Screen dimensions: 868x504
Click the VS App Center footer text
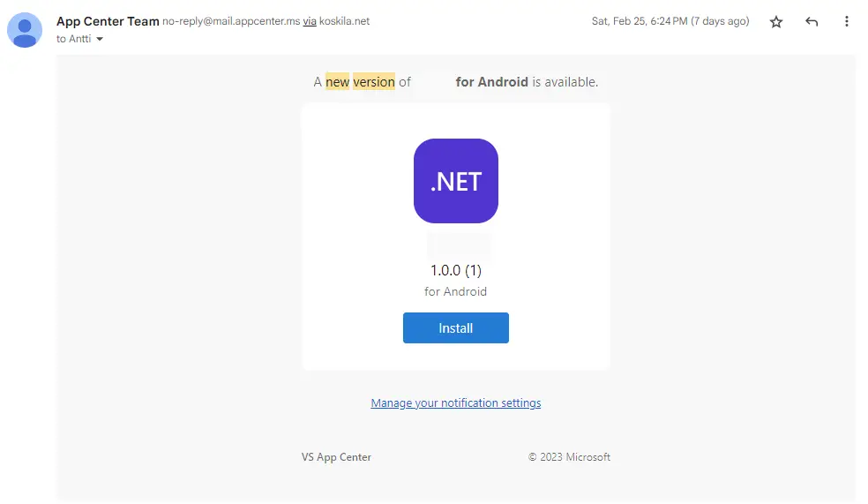tap(336, 457)
